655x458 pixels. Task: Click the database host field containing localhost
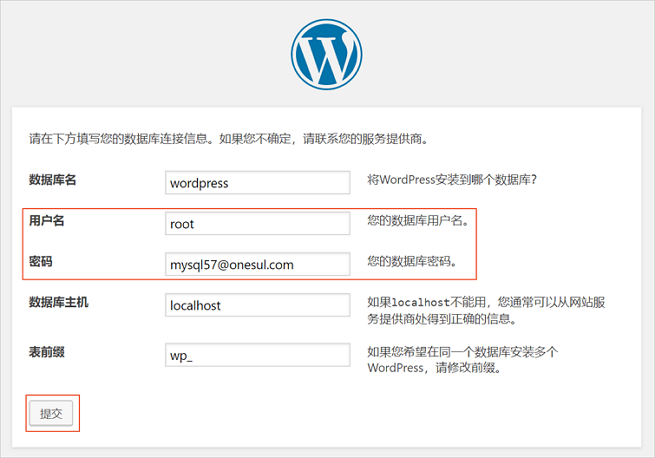point(258,305)
